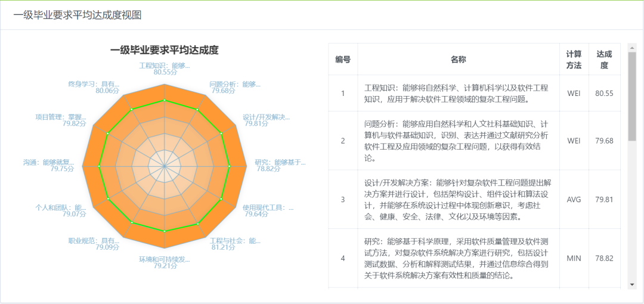Select the 问题分析 79.68分 radar label
The width and height of the screenshot is (644, 304).
[x=235, y=88]
